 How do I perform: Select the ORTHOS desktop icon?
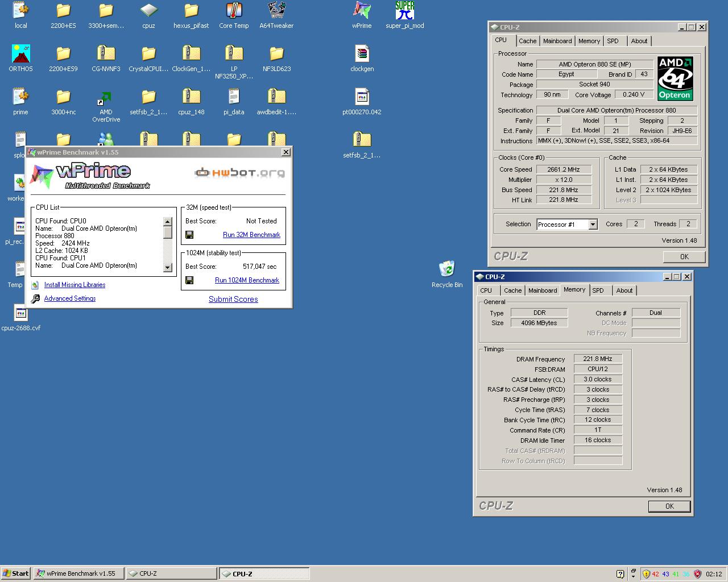click(x=20, y=59)
